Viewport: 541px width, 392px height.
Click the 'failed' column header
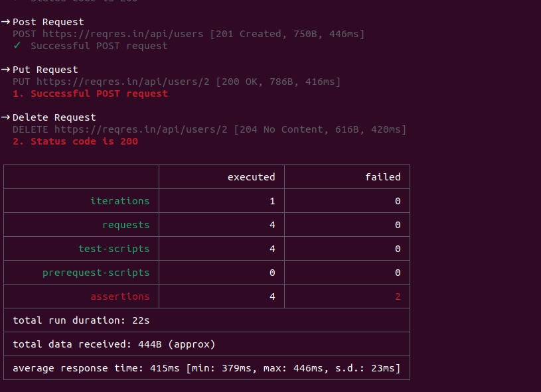(382, 177)
